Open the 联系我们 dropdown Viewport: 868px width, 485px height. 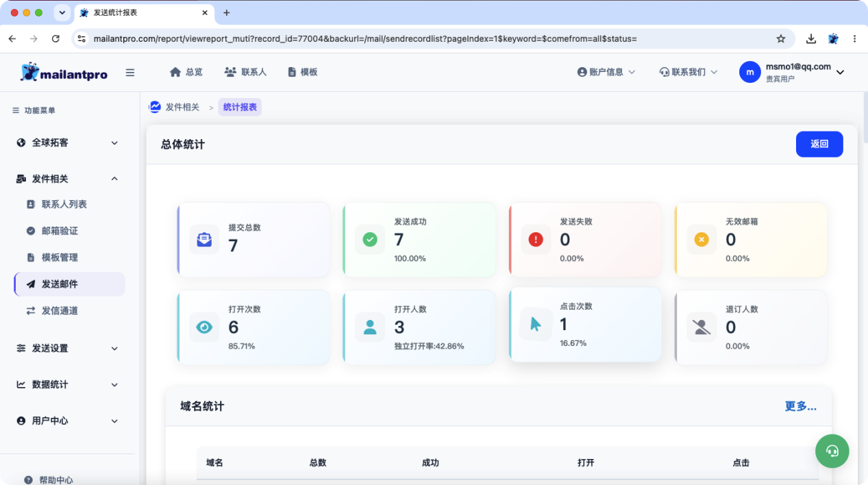pos(688,72)
